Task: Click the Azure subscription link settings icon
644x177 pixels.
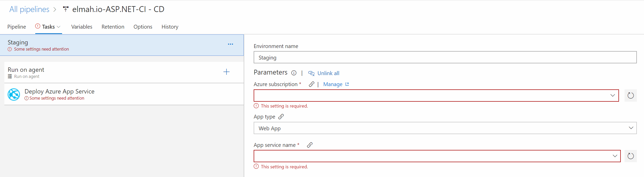Action: 311,84
